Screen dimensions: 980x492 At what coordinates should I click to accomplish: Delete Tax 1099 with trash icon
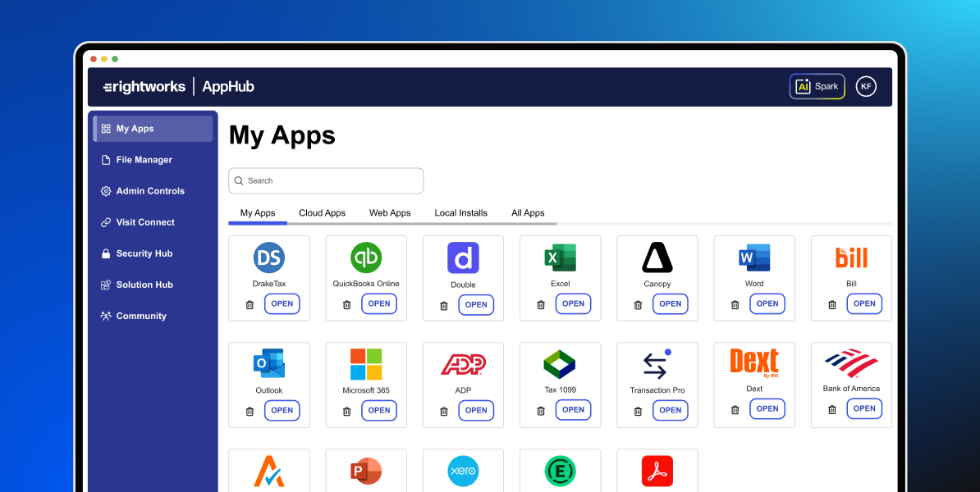coord(541,411)
